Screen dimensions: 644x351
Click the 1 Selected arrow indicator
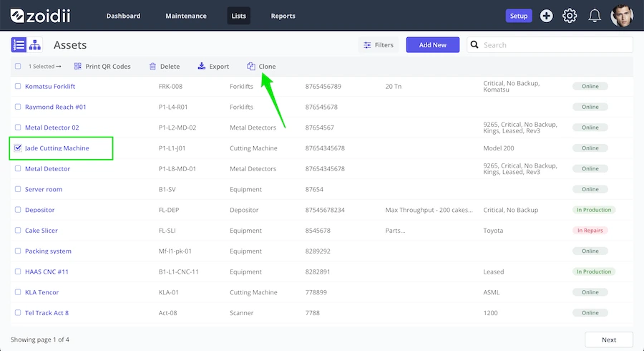point(45,66)
